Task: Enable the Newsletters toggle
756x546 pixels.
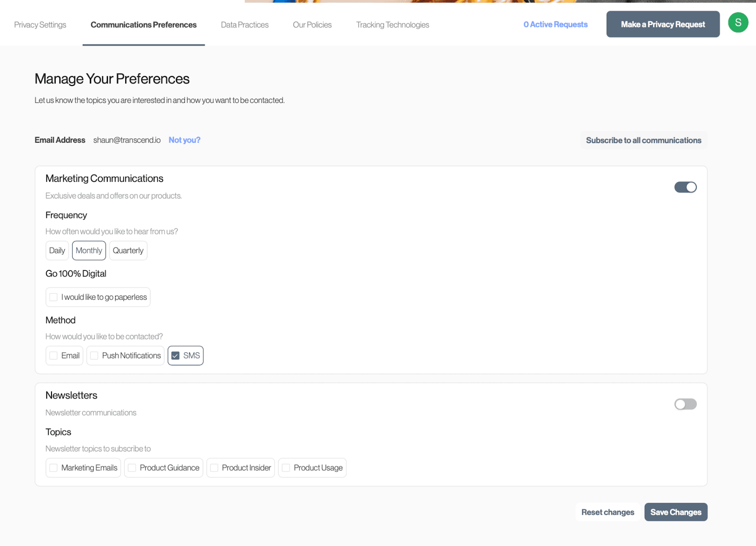Action: click(x=685, y=404)
